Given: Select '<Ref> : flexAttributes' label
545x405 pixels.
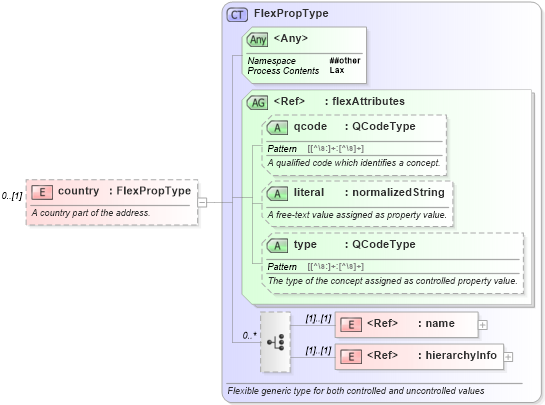Looking at the screenshot, I should (339, 101).
